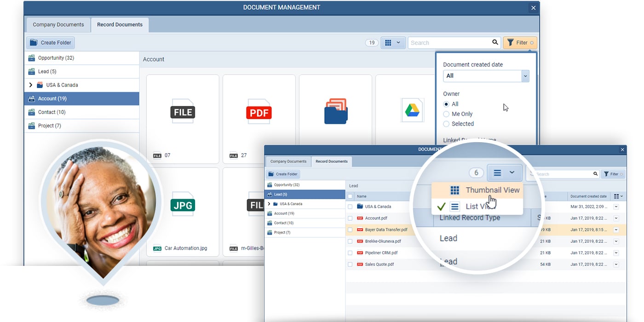Open the view mode dropdown beside the grid icon
This screenshot has width=644, height=322.
[399, 42]
